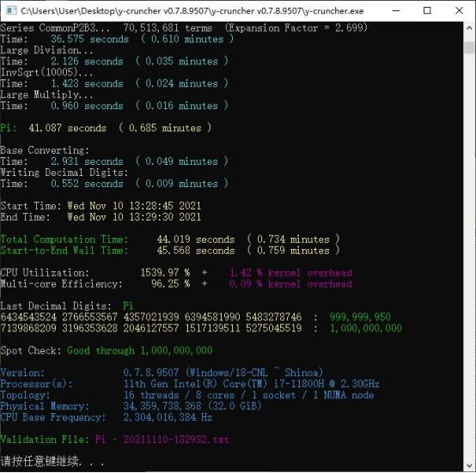Click the Processor(s) i7-11800H line
Image resolution: width=476 pixels, height=473 pixels.
[190, 384]
